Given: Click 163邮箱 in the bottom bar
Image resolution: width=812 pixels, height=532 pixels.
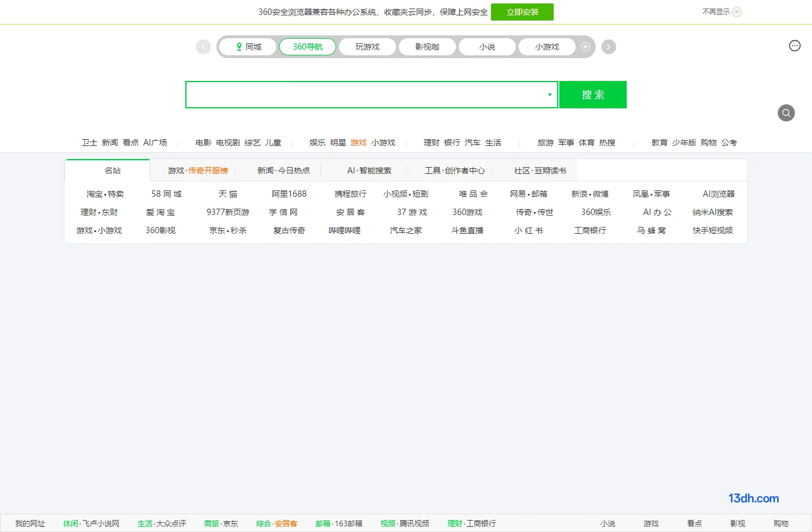Looking at the screenshot, I should (348, 523).
